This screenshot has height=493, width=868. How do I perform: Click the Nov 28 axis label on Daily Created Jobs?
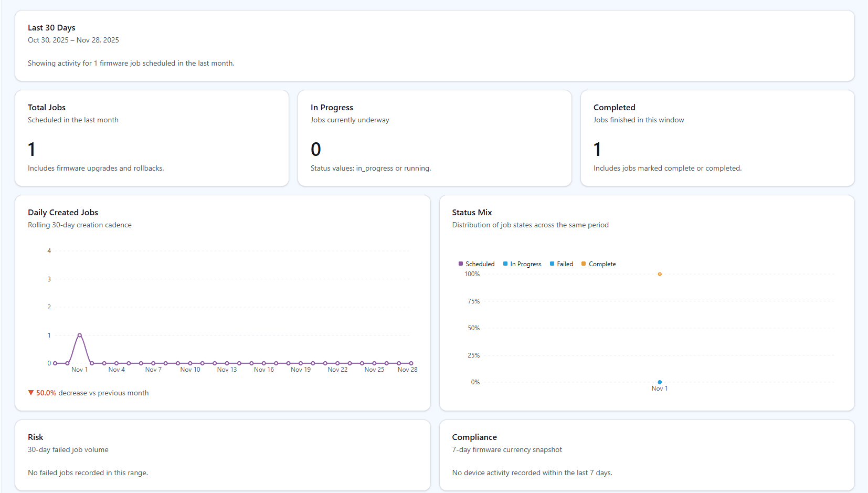pos(407,369)
